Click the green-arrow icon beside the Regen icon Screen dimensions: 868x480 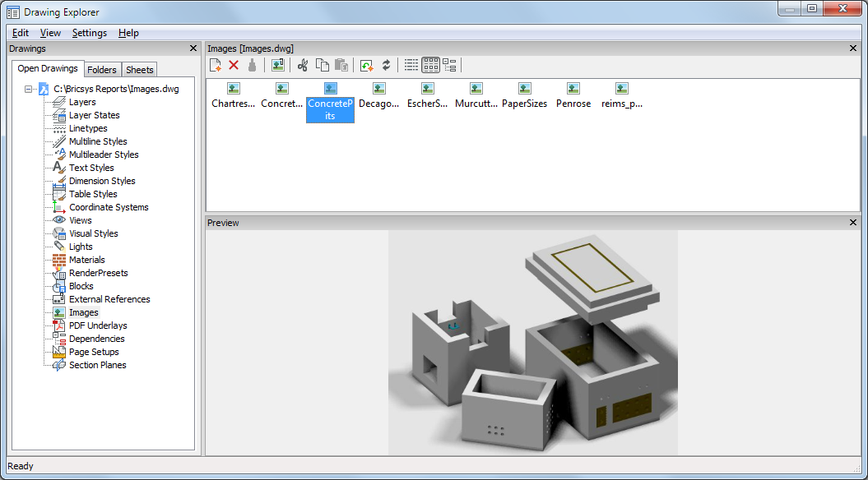click(x=366, y=65)
